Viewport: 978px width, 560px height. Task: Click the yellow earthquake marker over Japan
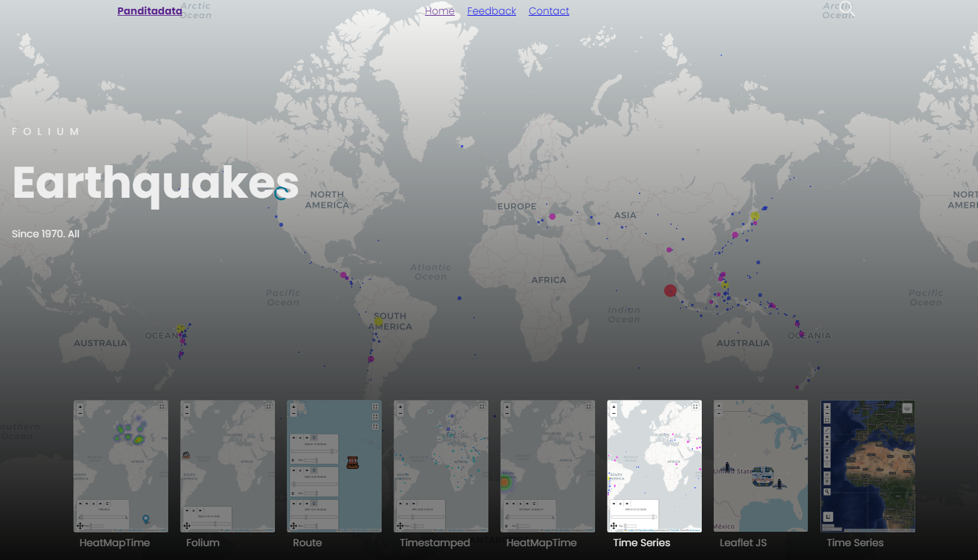pyautogui.click(x=755, y=216)
